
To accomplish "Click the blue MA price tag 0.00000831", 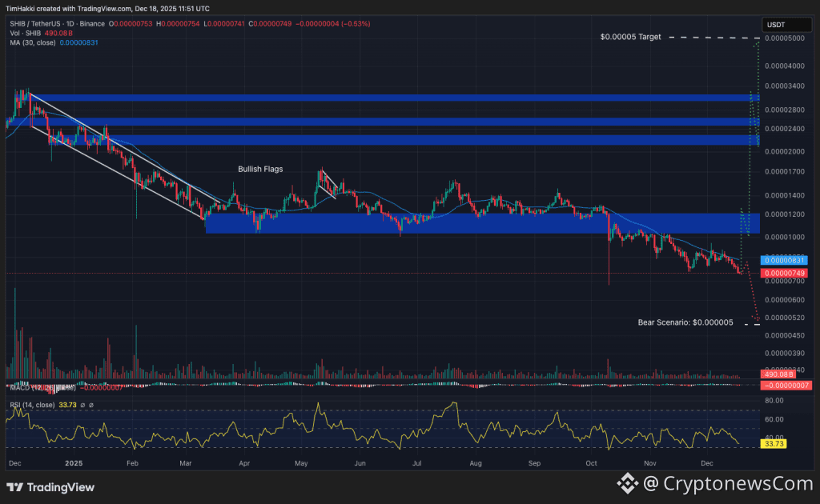I will coord(785,260).
